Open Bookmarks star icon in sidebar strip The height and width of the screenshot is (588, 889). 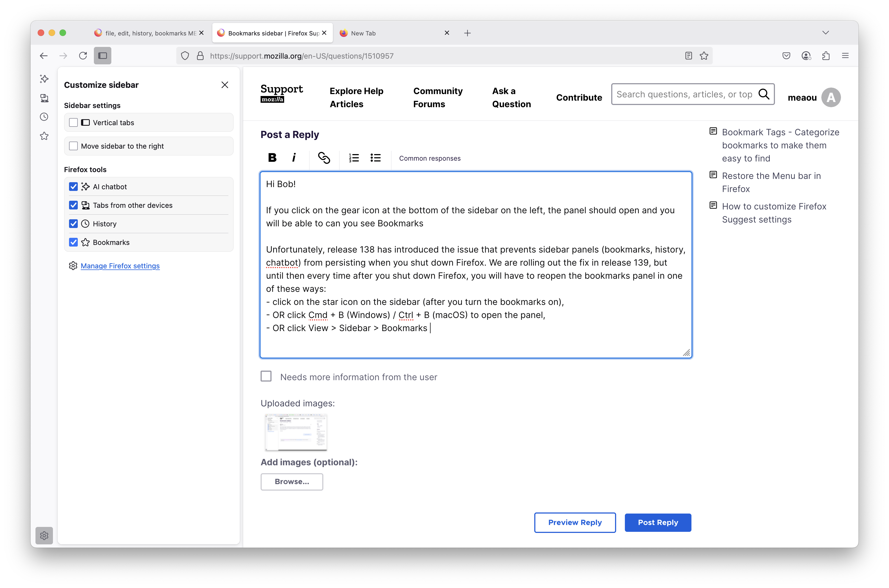tap(44, 136)
